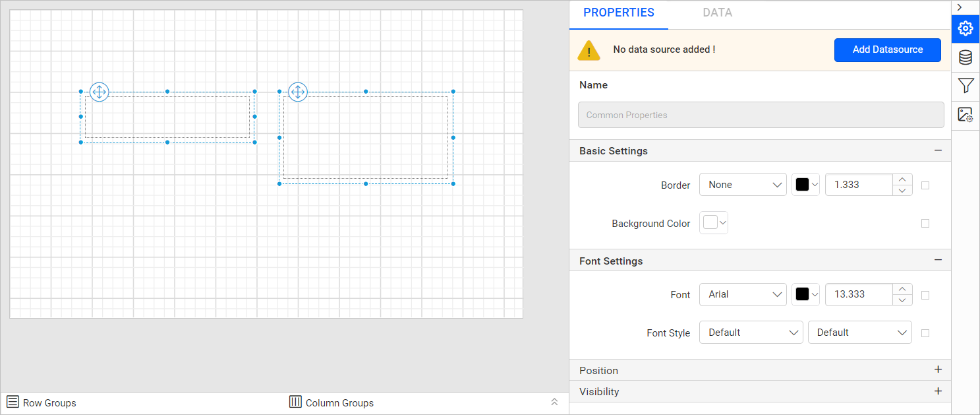
Task: Open the data database icon in sidebar
Action: pyautogui.click(x=966, y=57)
